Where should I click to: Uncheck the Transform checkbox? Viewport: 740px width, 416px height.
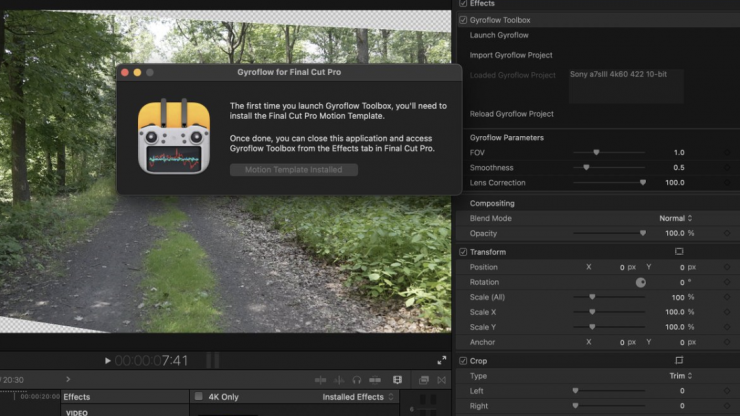[463, 252]
